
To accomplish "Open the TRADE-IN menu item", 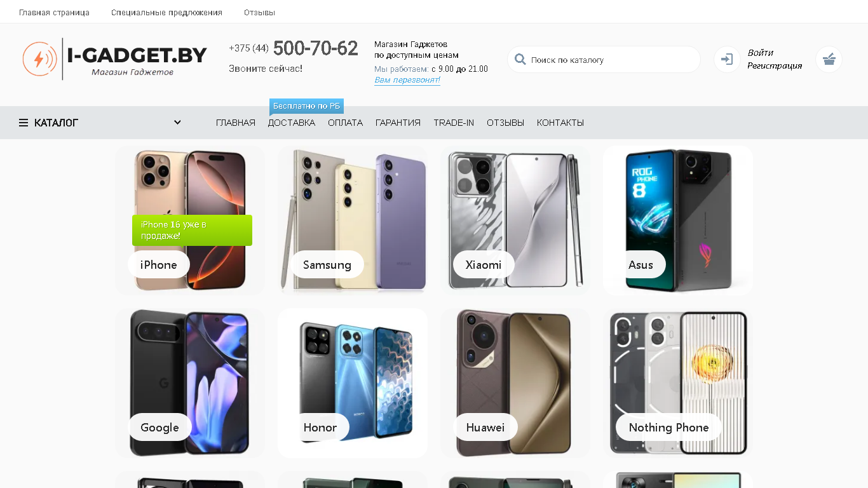I will 454,123.
